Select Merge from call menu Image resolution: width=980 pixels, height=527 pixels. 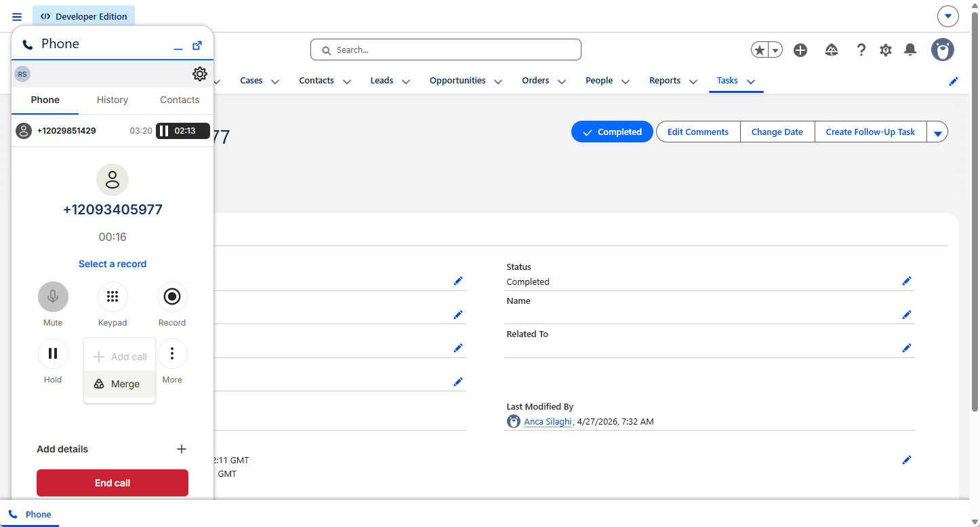(x=119, y=384)
